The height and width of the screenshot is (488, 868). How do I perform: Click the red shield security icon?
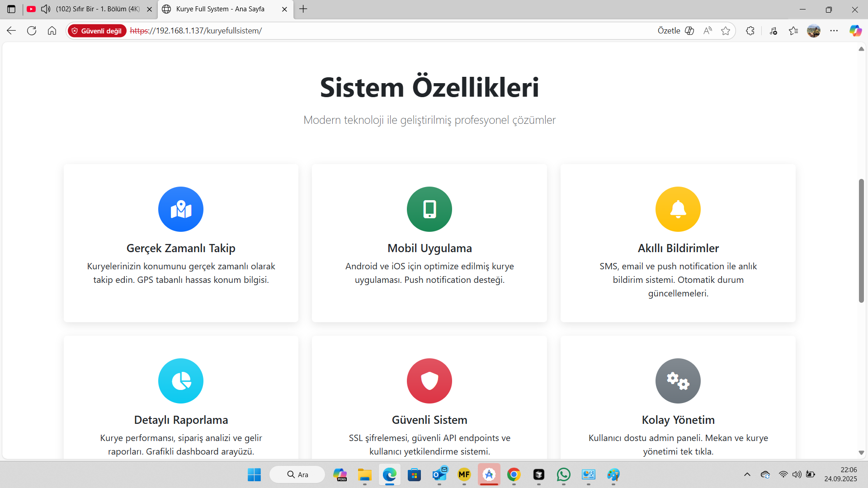point(429,381)
